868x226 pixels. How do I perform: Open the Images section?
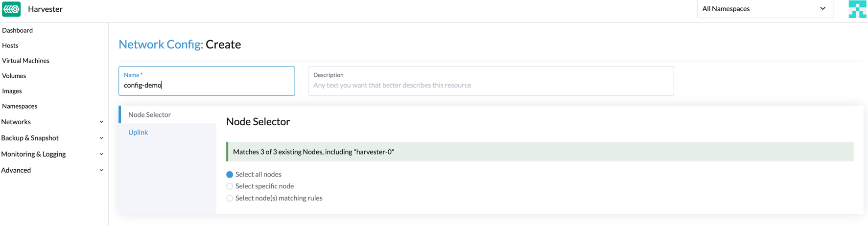point(12,91)
